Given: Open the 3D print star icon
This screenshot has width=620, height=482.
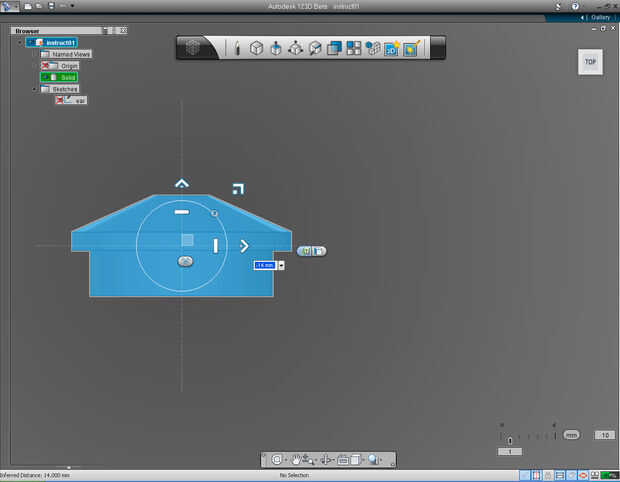Looking at the screenshot, I should [391, 48].
